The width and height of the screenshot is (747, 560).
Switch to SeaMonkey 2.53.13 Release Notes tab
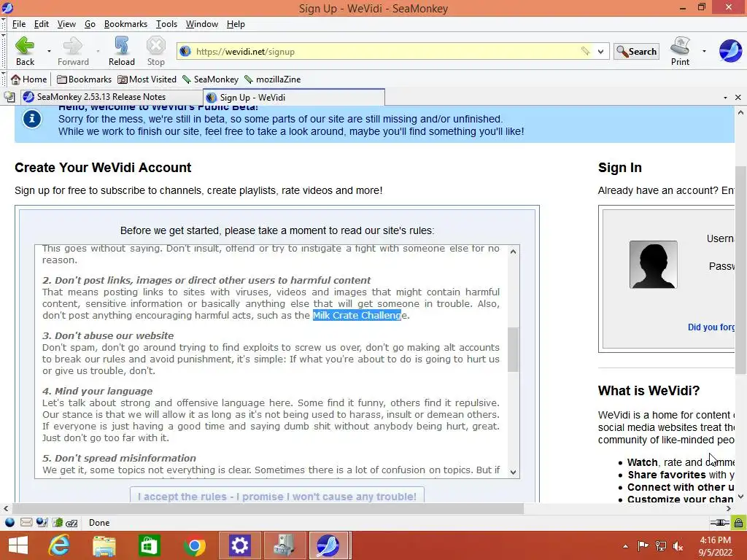pyautogui.click(x=112, y=97)
